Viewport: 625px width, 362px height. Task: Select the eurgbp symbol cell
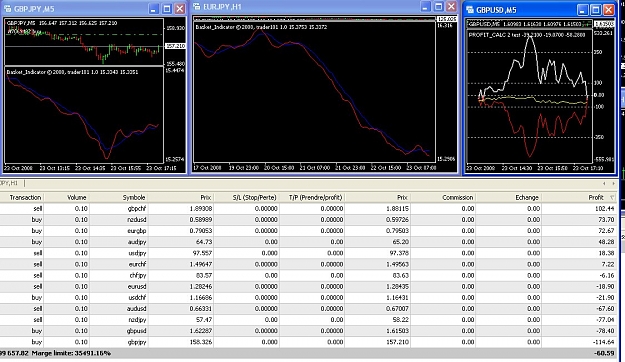(137, 231)
